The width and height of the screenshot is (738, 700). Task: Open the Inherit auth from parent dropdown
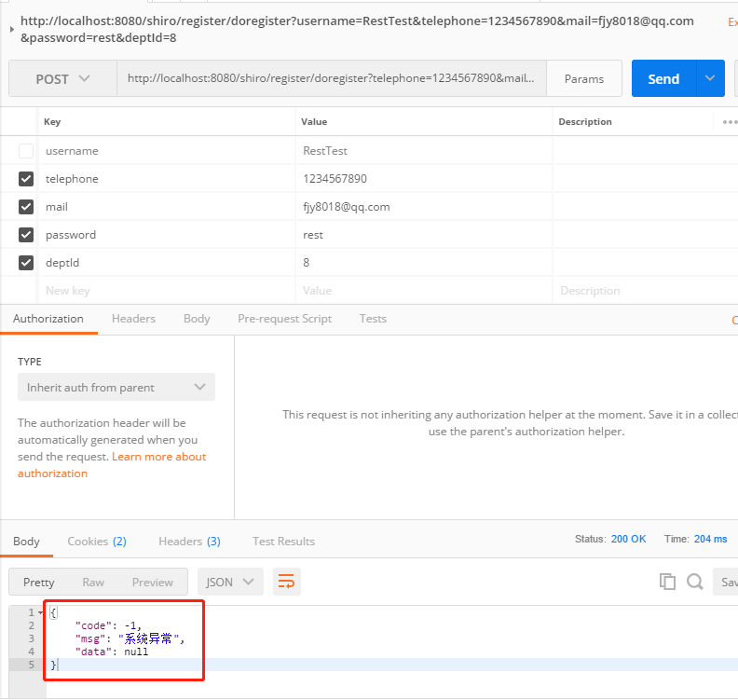point(116,387)
